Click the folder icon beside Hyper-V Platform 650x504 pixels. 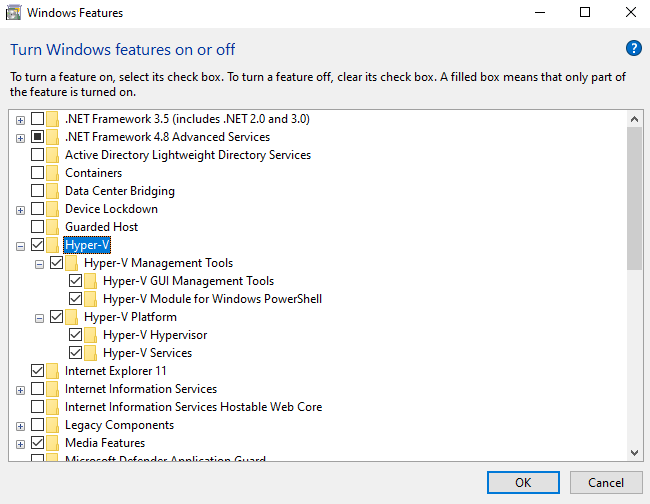pos(72,317)
